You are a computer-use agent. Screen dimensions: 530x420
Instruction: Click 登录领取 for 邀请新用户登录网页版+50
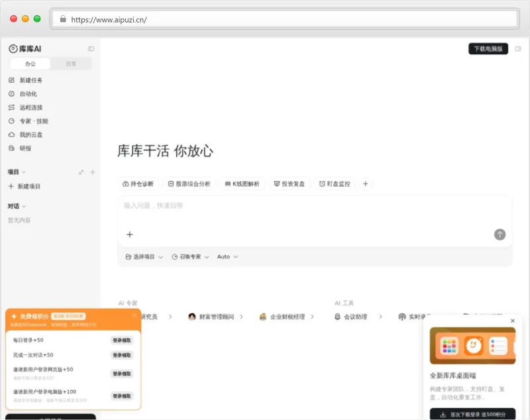[122, 374]
